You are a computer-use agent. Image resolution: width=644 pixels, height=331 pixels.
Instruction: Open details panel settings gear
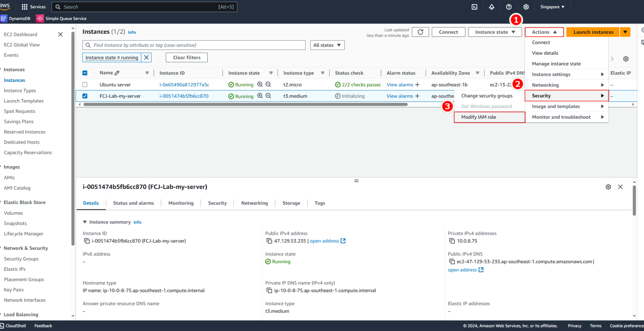(x=608, y=187)
